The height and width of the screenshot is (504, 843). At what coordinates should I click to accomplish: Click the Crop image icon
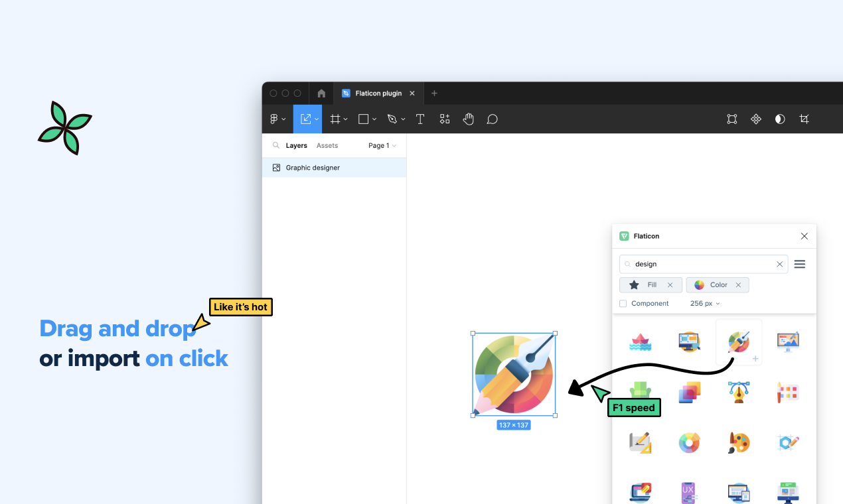[x=805, y=119]
